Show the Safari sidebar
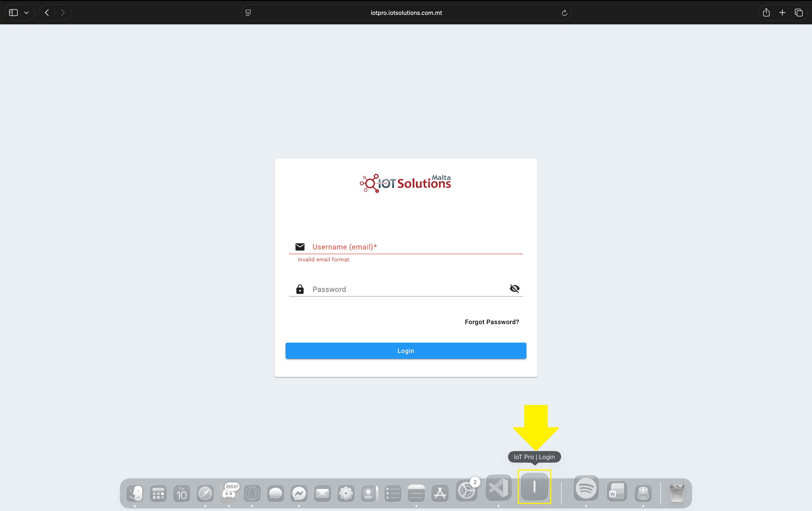This screenshot has height=511, width=812. click(x=13, y=13)
